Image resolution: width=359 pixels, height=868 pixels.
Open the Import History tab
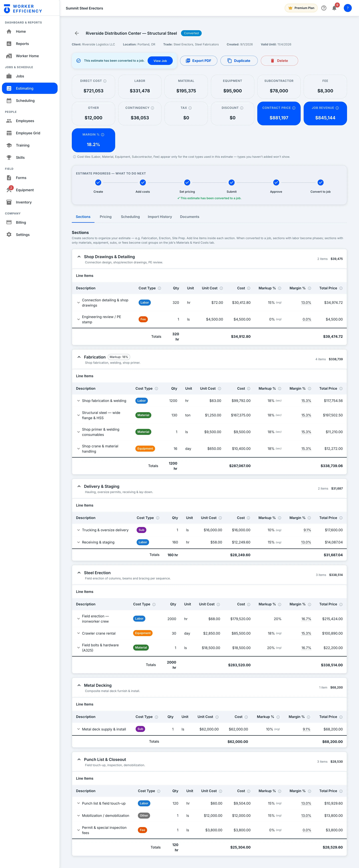(x=160, y=217)
